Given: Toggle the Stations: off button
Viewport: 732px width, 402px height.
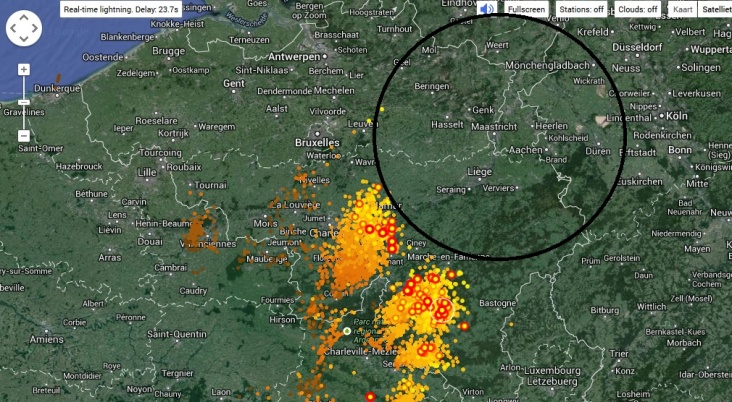Looking at the screenshot, I should click(581, 9).
